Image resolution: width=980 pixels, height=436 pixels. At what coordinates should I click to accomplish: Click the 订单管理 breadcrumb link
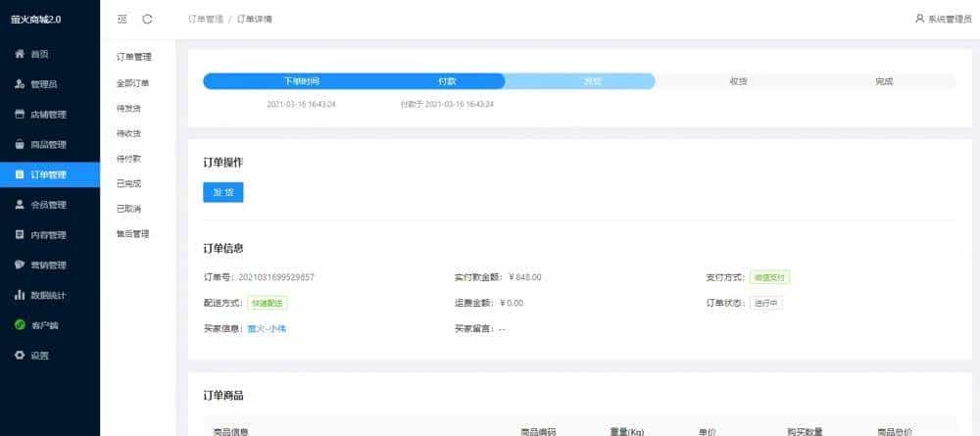[x=206, y=19]
